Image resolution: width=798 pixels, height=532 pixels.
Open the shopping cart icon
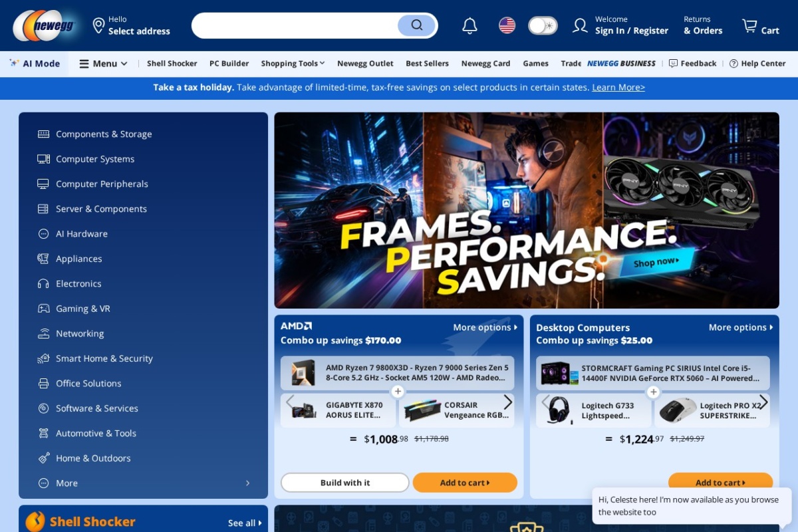[749, 26]
